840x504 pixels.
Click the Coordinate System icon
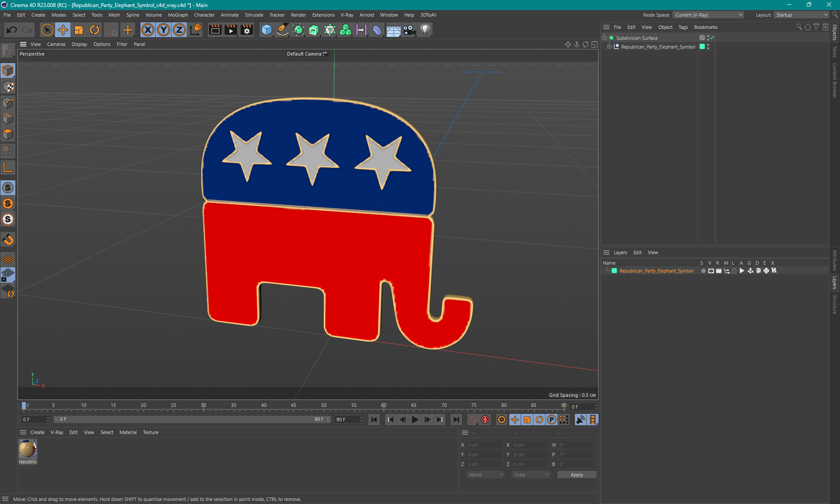tap(196, 30)
